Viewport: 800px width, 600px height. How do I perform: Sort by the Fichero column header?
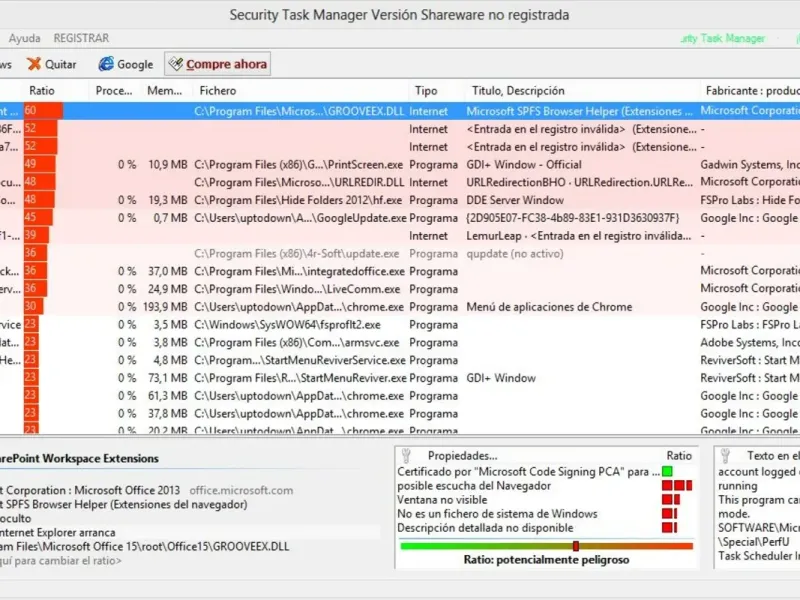(218, 91)
